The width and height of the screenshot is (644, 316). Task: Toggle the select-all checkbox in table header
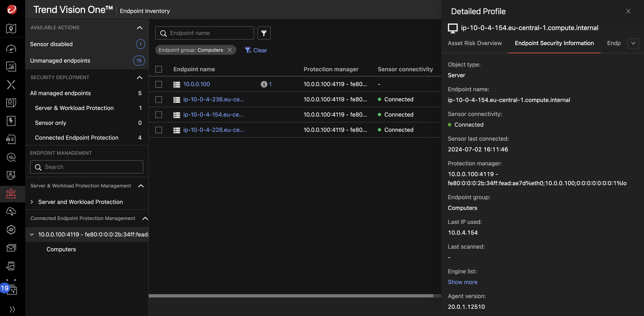pos(158,69)
